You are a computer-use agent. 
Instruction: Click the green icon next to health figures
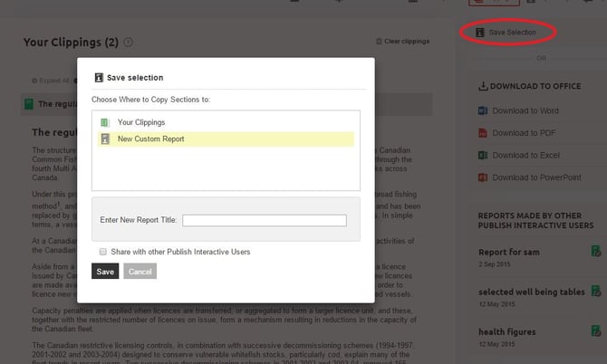coord(595,332)
